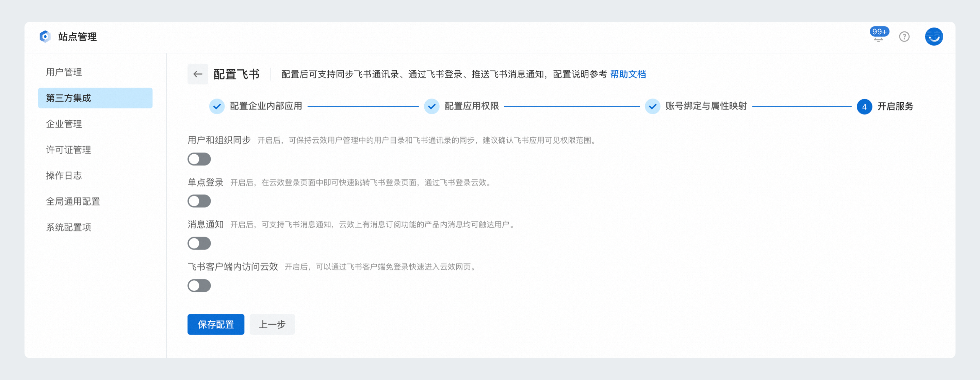Click 开启服务 step label

[x=895, y=106]
